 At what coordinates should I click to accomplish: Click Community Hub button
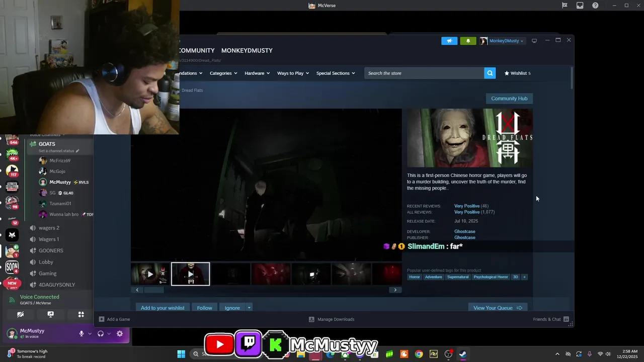tap(509, 99)
